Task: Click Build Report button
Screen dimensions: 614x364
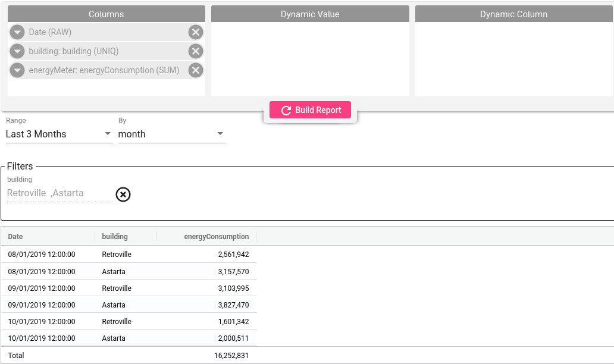Action: coord(310,110)
